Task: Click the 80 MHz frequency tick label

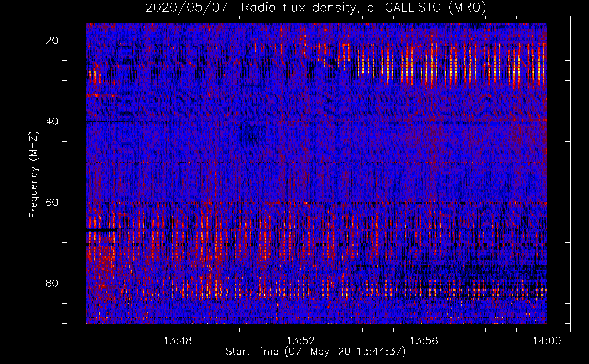Action: click(x=52, y=283)
